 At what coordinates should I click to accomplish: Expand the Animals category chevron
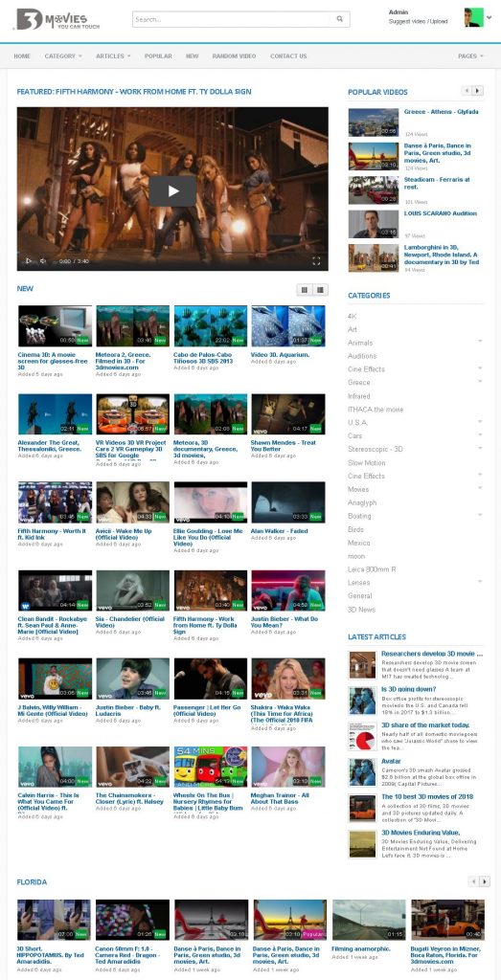click(480, 342)
